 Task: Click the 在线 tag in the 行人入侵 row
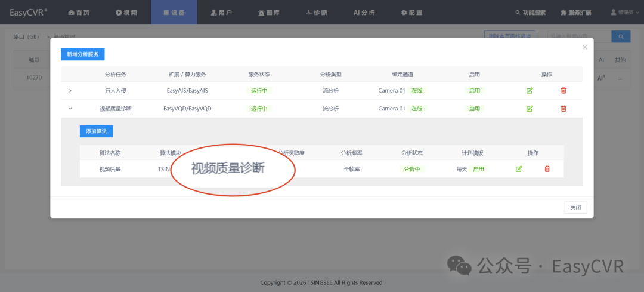point(417,91)
